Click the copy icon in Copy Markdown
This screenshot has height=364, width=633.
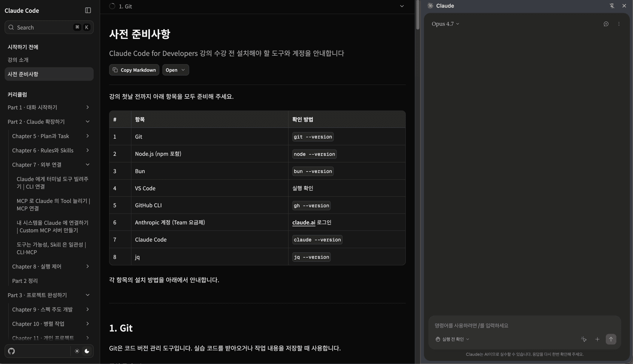115,70
